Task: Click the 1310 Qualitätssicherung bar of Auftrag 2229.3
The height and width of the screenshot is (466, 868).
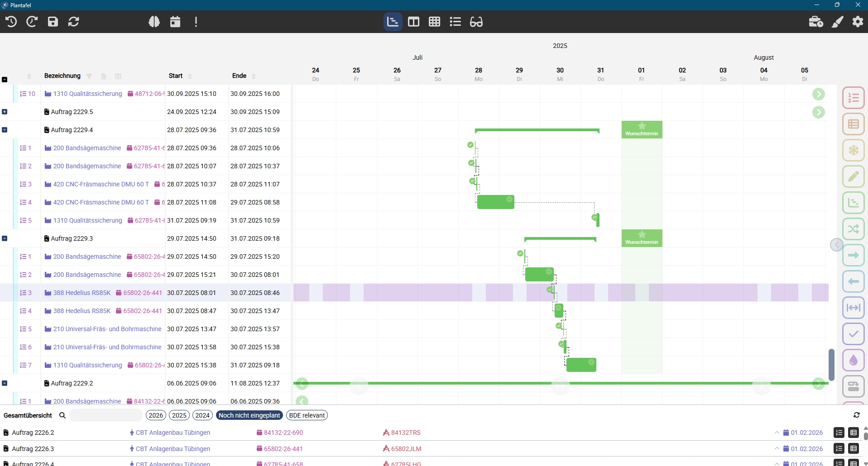Action: [x=581, y=365]
